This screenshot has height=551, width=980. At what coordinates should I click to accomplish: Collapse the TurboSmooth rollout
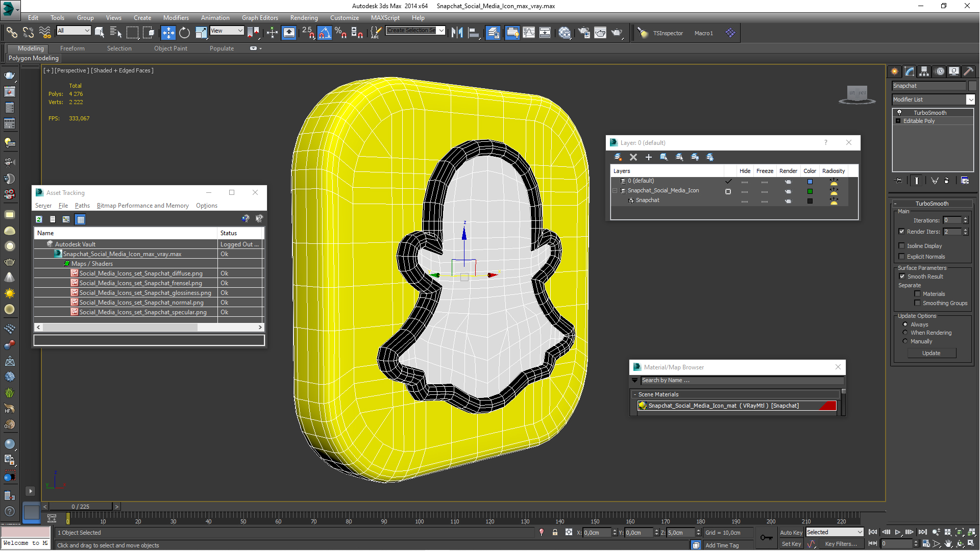tap(932, 203)
